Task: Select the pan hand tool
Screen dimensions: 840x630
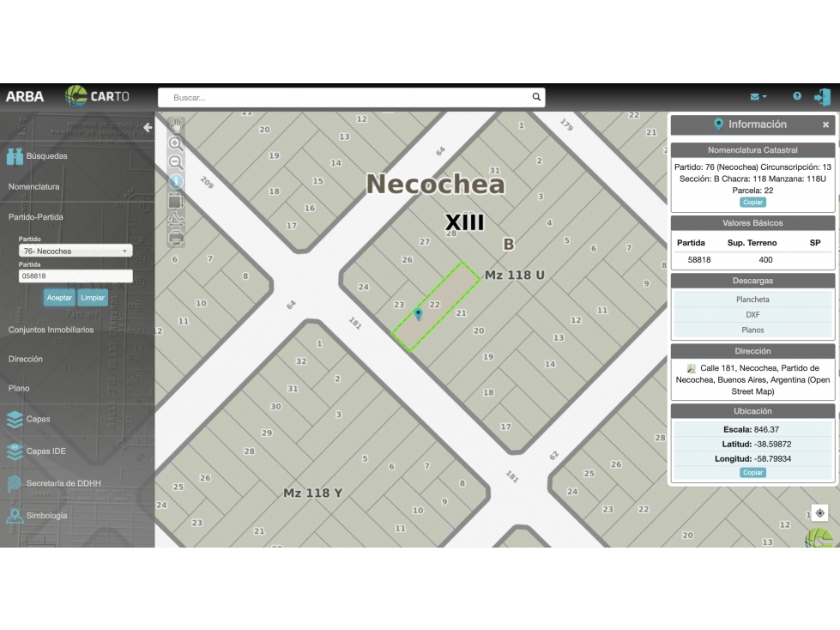Action: [x=176, y=125]
